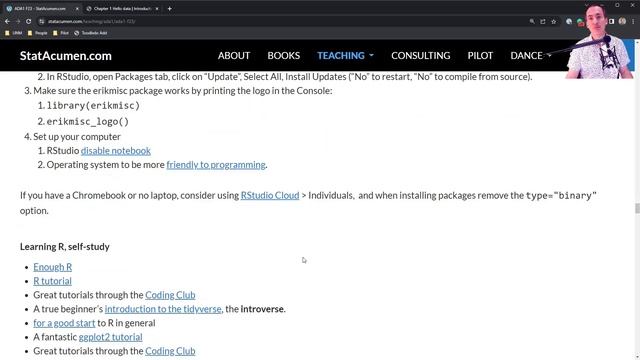Click the type="binary" code text

561,196
